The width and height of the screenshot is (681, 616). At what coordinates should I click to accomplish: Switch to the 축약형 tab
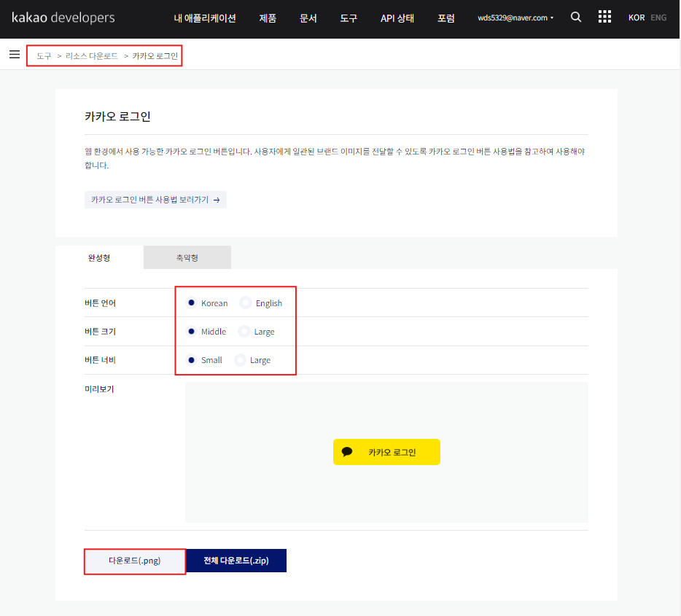coord(187,257)
